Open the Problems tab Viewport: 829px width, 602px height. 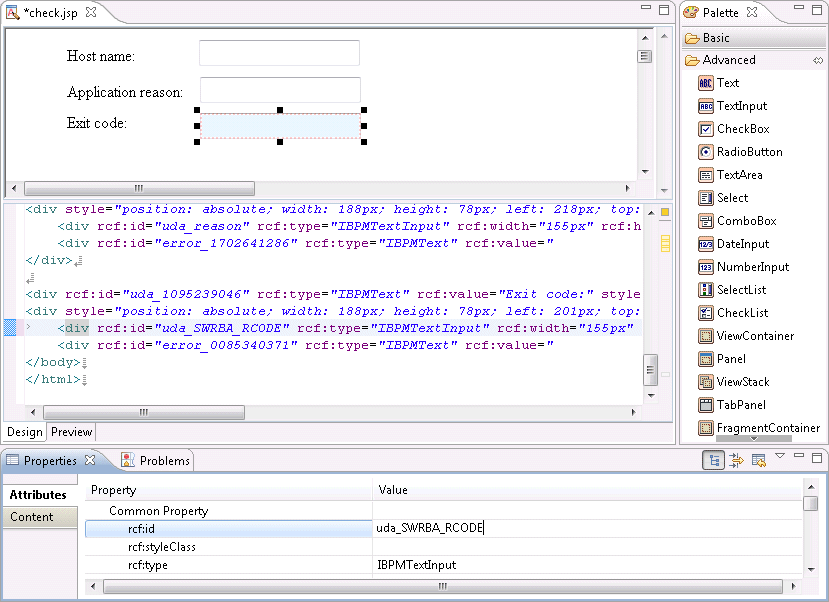click(x=155, y=460)
